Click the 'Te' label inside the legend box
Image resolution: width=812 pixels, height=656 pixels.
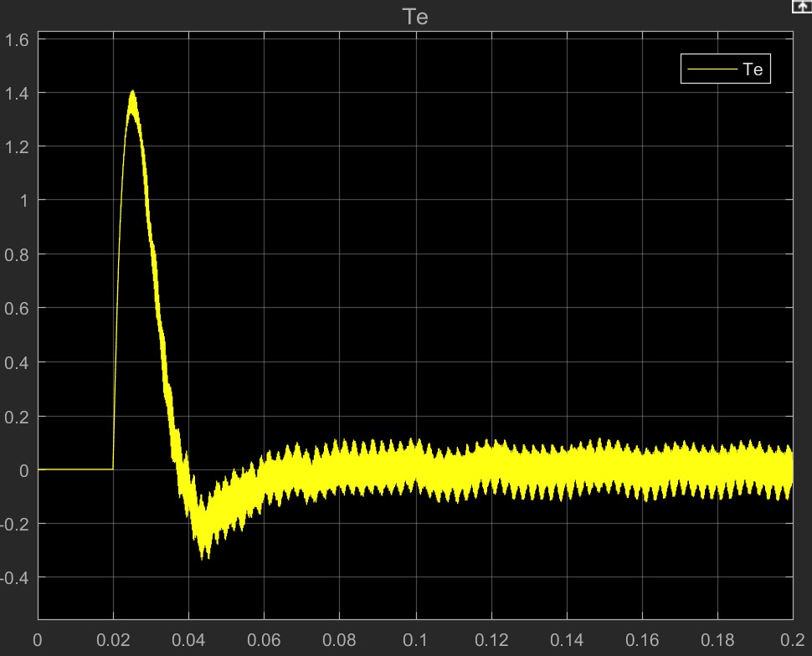tap(753, 69)
